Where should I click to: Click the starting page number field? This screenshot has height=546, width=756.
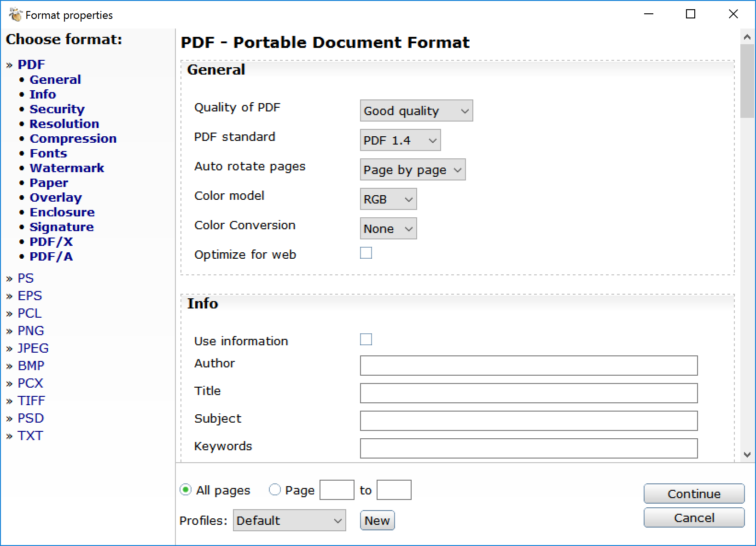[337, 490]
